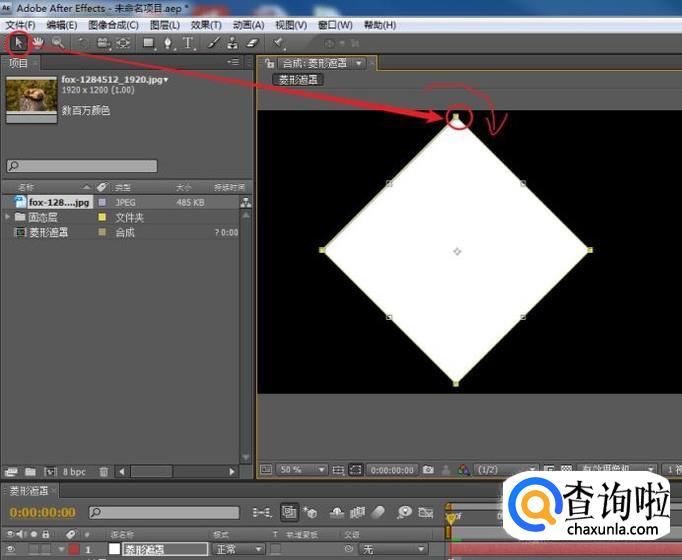Image resolution: width=682 pixels, height=560 pixels.
Task: Select the Horizontal Type tool
Action: pyautogui.click(x=188, y=43)
